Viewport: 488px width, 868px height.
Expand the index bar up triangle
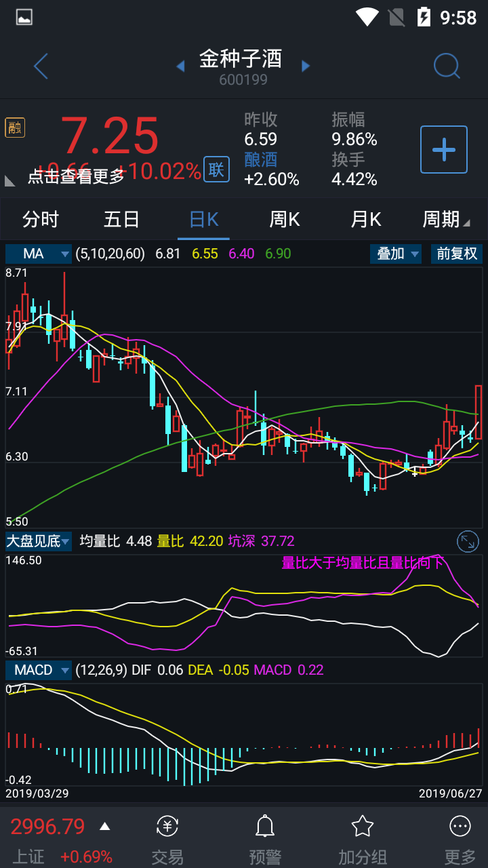pos(104,827)
